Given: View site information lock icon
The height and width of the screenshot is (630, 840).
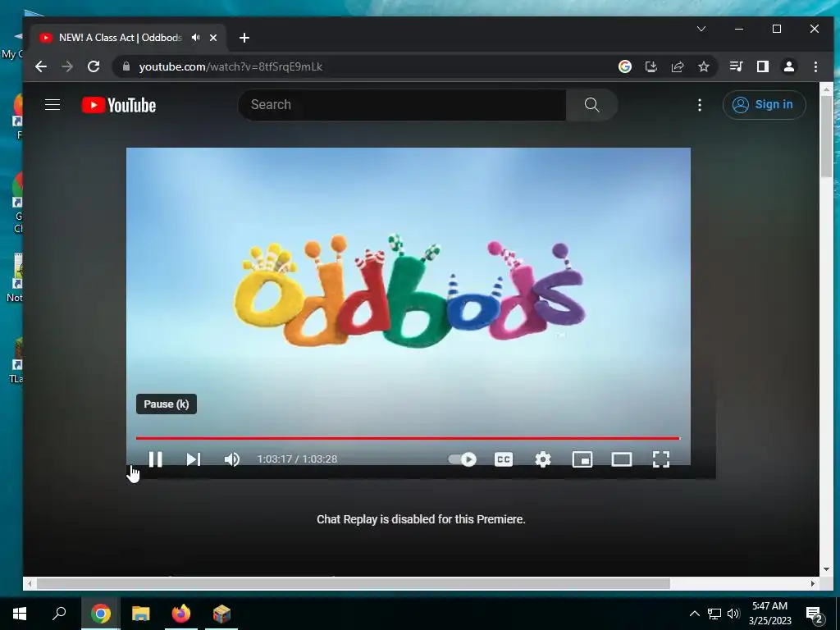Looking at the screenshot, I should (x=126, y=66).
